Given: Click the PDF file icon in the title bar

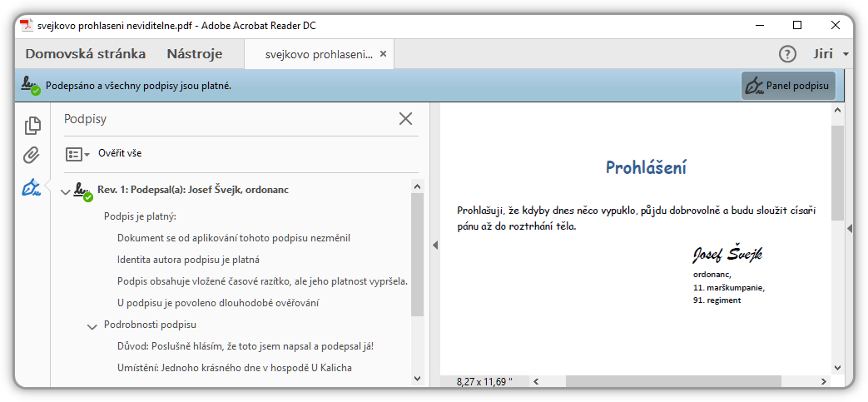Looking at the screenshot, I should [x=27, y=26].
